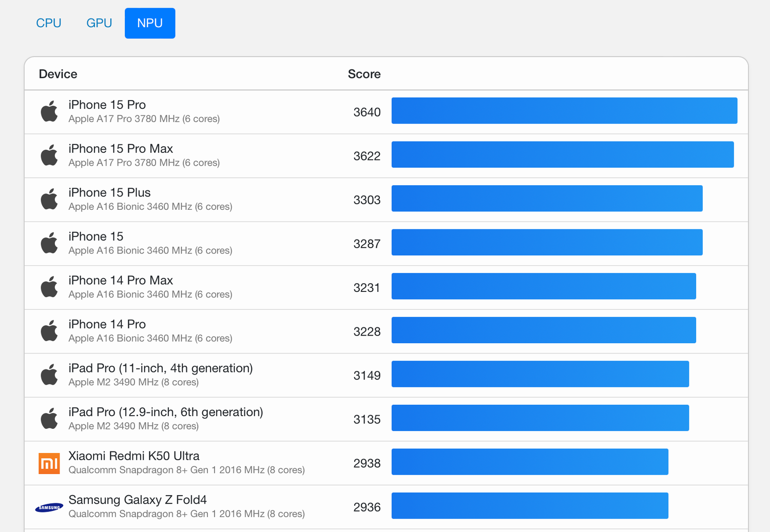Click Apple M2 subtitle under iPad Pro 12.9-inch

(x=133, y=426)
